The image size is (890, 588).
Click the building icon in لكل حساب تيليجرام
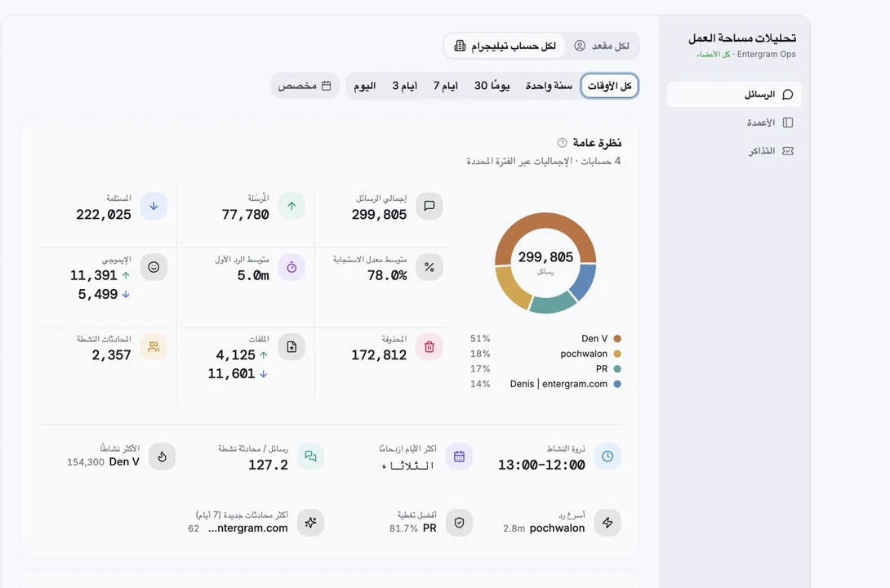pyautogui.click(x=460, y=46)
